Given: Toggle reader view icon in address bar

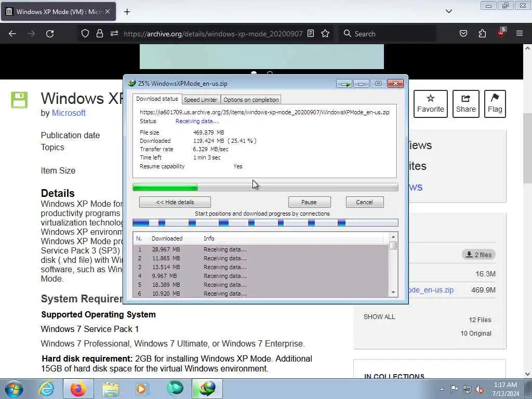Looking at the screenshot, I should 311,33.
